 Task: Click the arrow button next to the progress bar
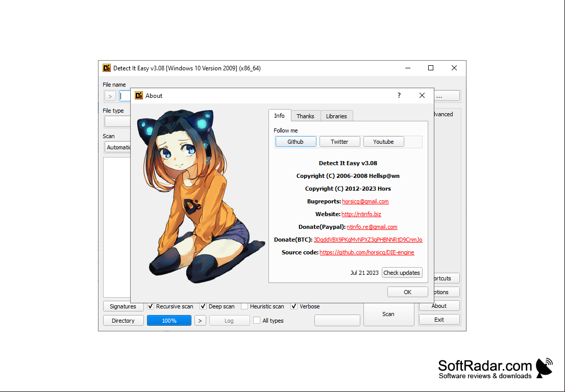(201, 320)
